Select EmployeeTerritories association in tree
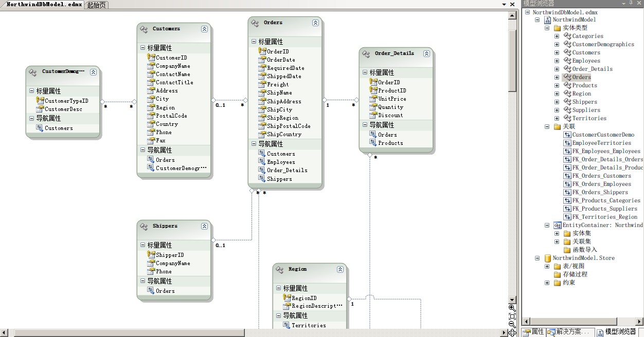The width and height of the screenshot is (644, 337). click(x=602, y=143)
